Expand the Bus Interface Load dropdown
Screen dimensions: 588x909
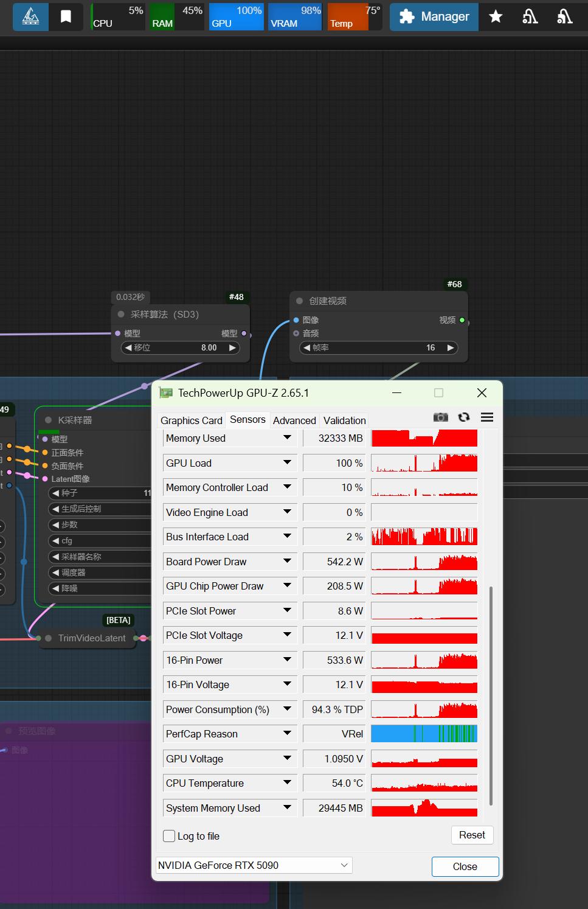(x=287, y=536)
